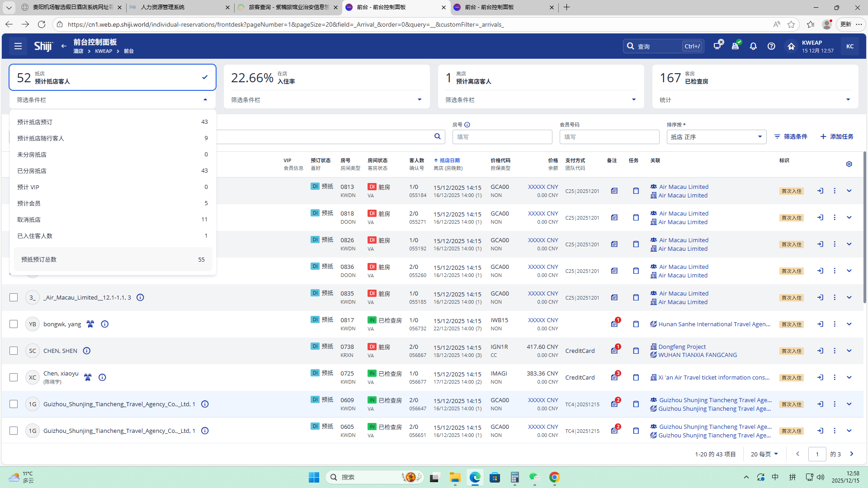The width and height of the screenshot is (868, 488).
Task: Check the Chen, xiaoyu reservation checkbox
Action: (14, 377)
